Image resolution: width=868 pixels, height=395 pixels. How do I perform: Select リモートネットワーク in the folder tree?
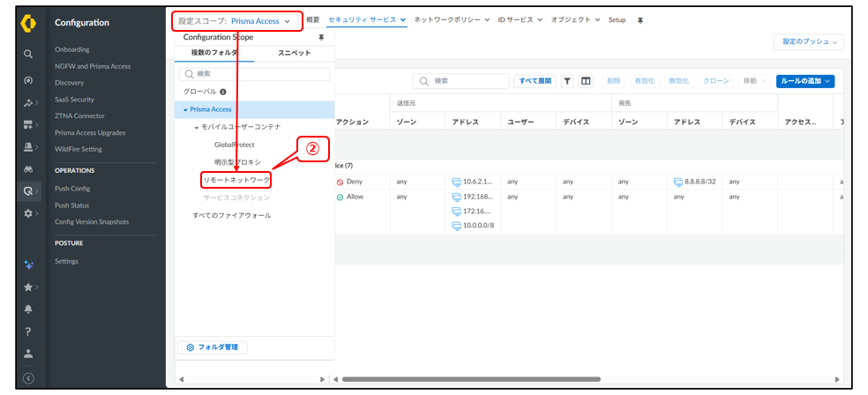[x=236, y=180]
